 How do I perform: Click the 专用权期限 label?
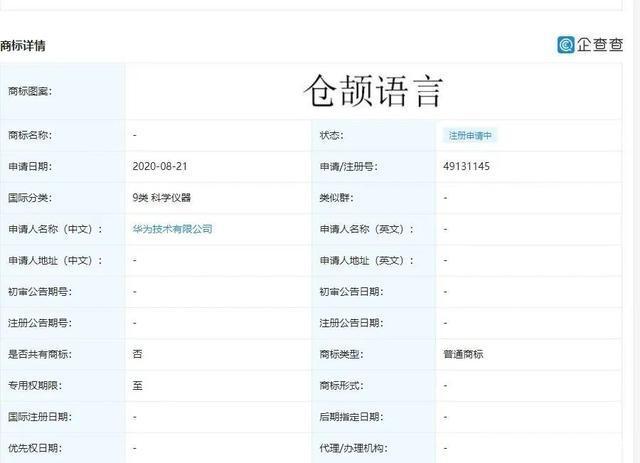[35, 386]
